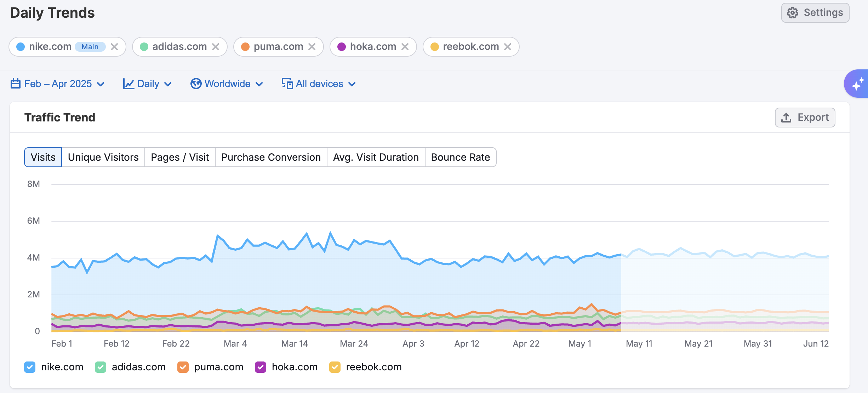
Task: Remove hoka.com chip with X icon
Action: [405, 47]
